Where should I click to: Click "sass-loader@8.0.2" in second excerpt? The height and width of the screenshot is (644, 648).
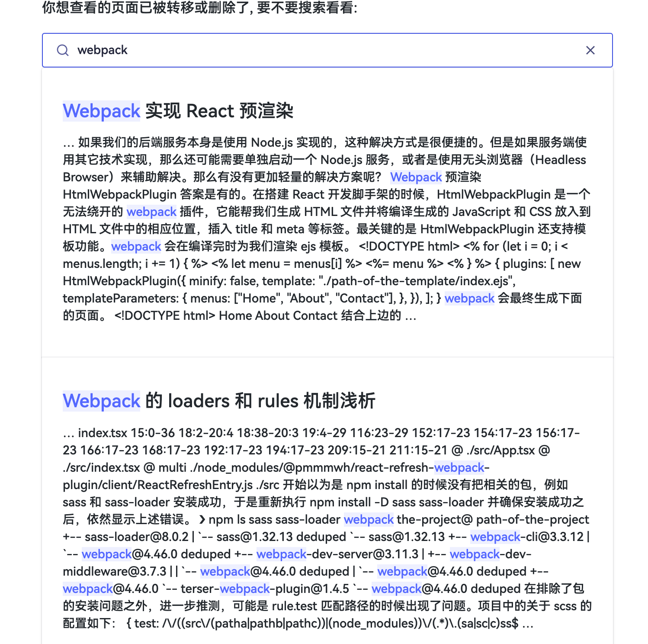137,537
